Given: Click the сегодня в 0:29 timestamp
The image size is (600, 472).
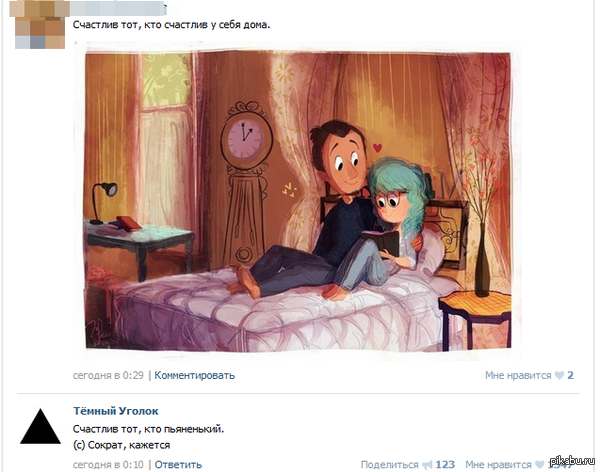Looking at the screenshot, I should 108,375.
